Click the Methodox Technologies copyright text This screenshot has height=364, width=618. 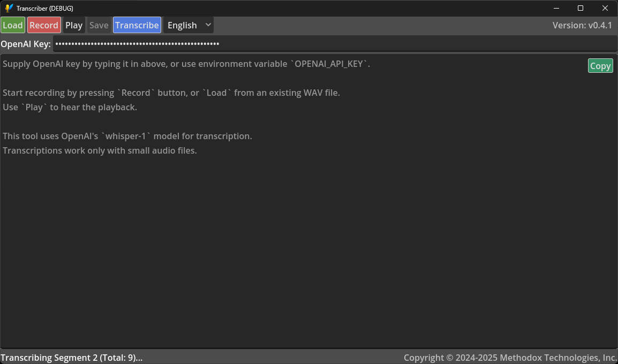pos(510,358)
